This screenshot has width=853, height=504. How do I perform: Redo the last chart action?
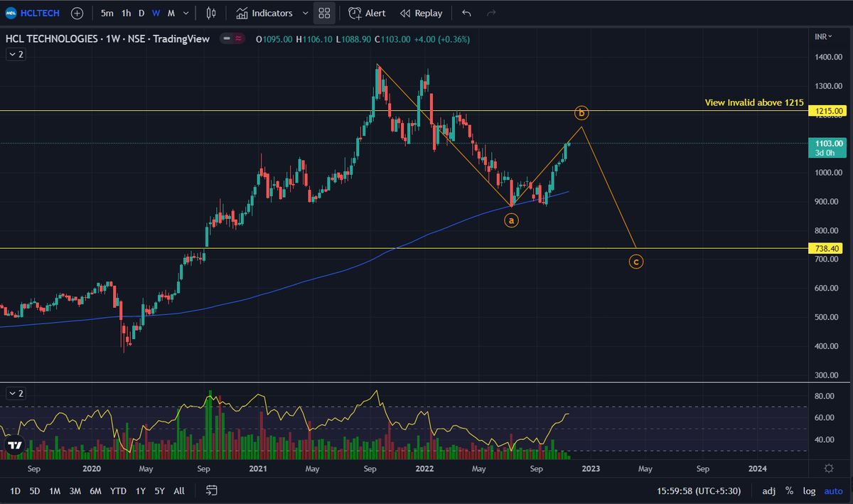(x=491, y=13)
